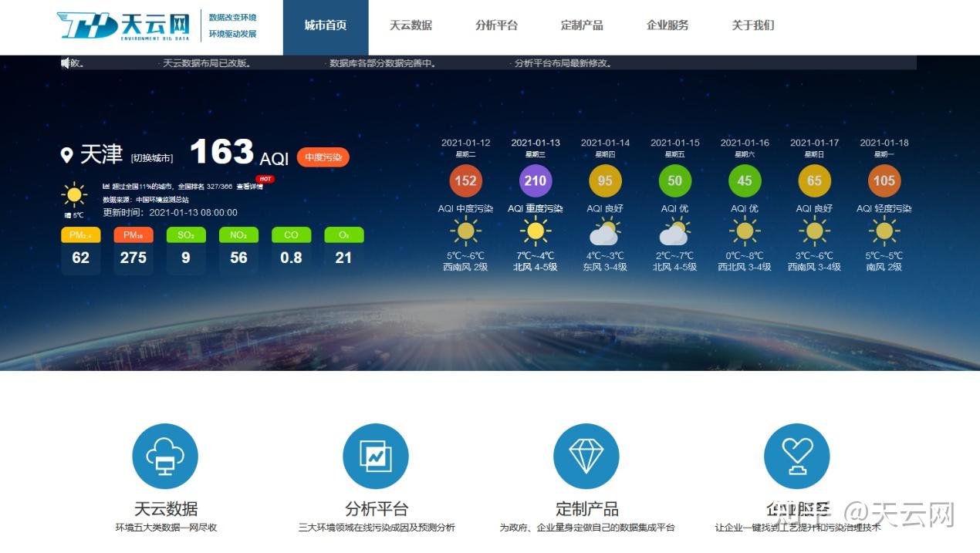Open the 天云数据 cloud icon
This screenshot has height=553, width=980.
(165, 457)
